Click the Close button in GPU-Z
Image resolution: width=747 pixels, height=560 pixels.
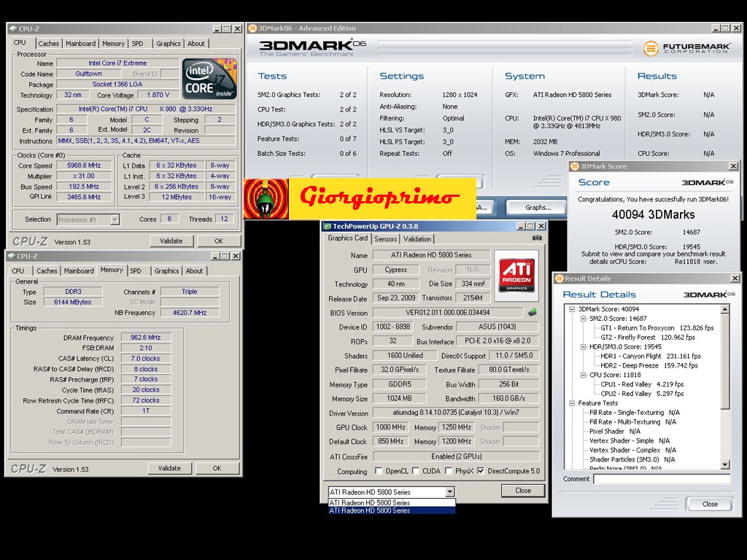click(522, 491)
